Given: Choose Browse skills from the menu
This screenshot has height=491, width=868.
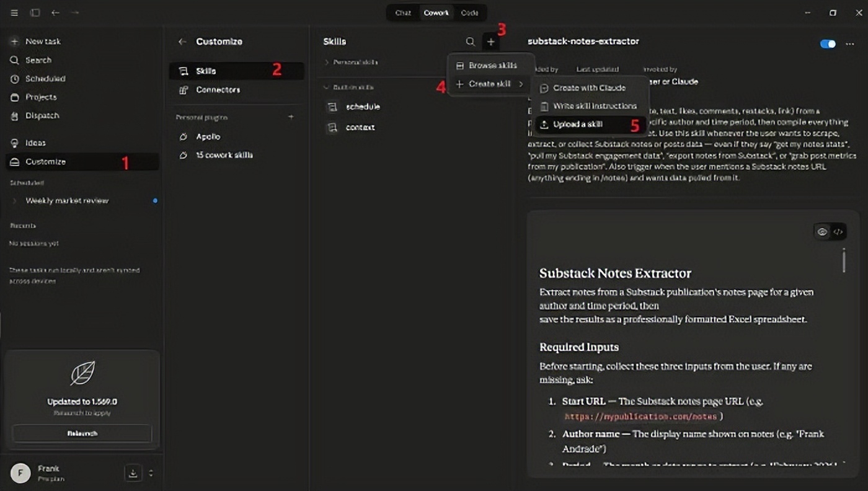Looking at the screenshot, I should coord(490,66).
